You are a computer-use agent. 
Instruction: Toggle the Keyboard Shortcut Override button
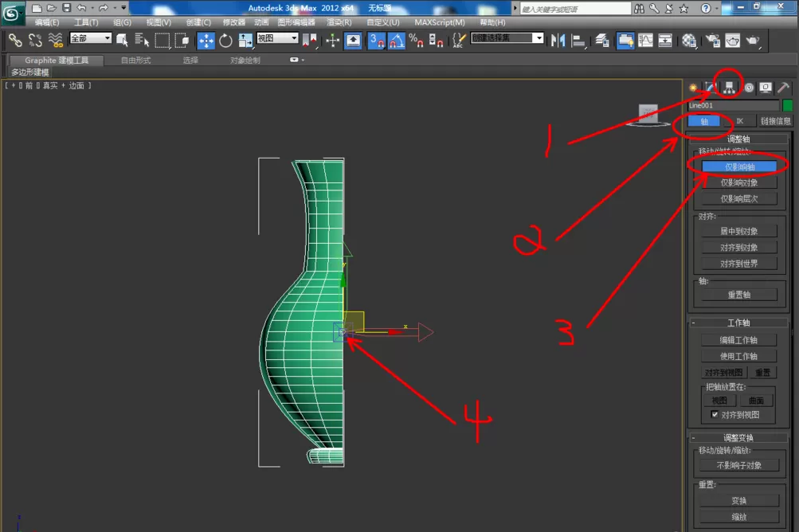(353, 41)
